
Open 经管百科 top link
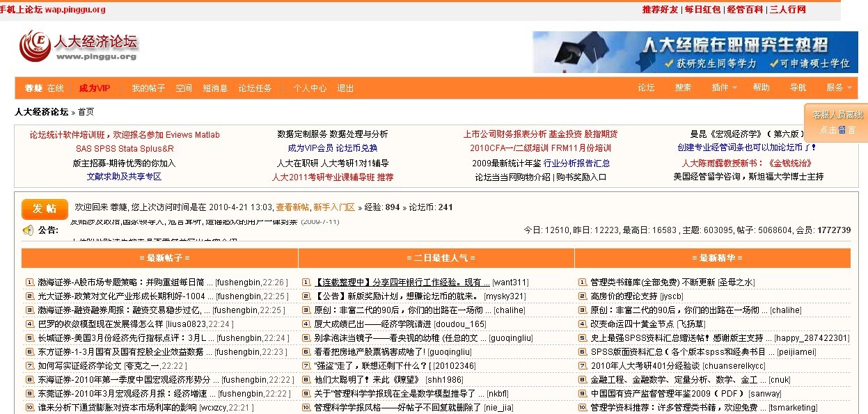745,10
